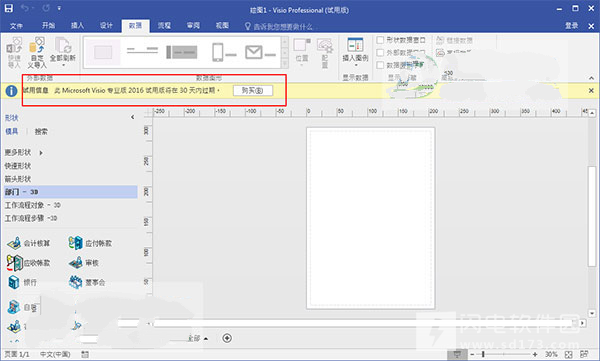600x361 pixels.
Task: Select the 数据 ribbon tab
Action: coord(135,26)
